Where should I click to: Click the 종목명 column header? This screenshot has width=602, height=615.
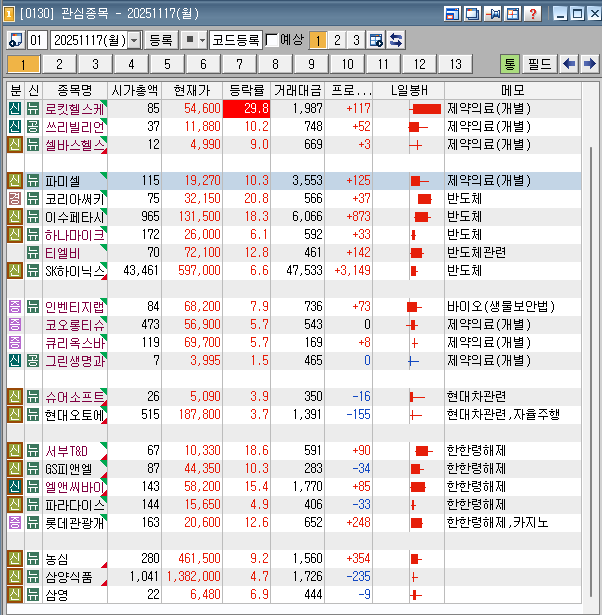(x=75, y=91)
